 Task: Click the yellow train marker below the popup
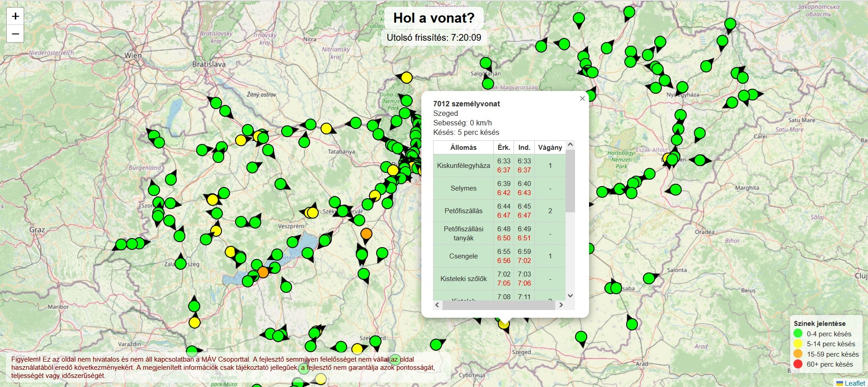(504, 324)
